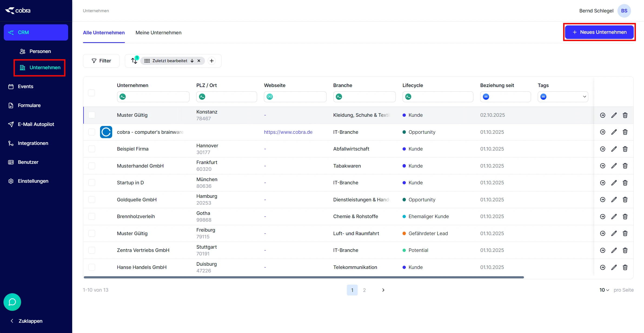Open Goldquelle GmbH via arrow circle icon
644x333 pixels.
click(603, 199)
